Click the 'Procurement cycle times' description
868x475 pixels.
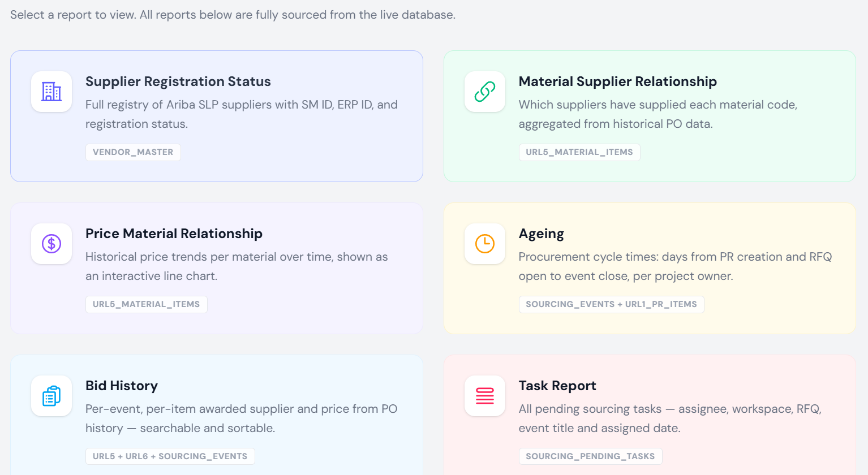coord(675,266)
